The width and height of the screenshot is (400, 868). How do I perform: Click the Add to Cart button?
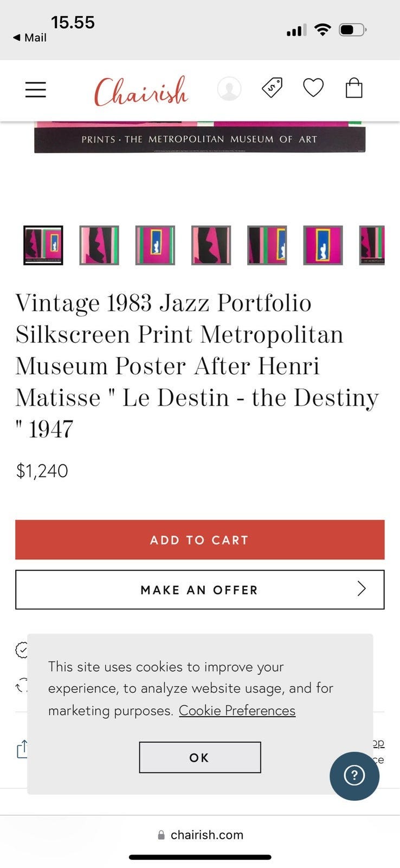(200, 540)
